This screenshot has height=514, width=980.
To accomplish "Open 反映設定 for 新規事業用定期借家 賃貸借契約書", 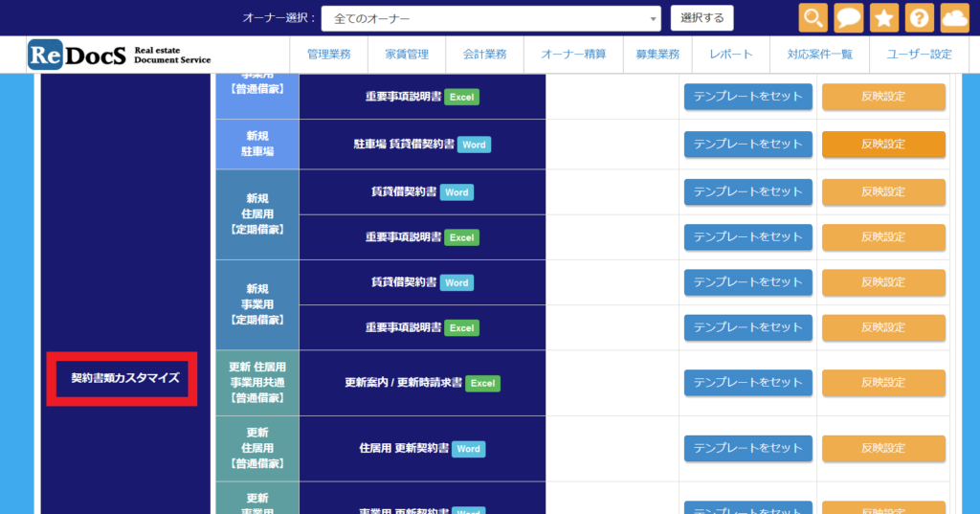I will (883, 282).
